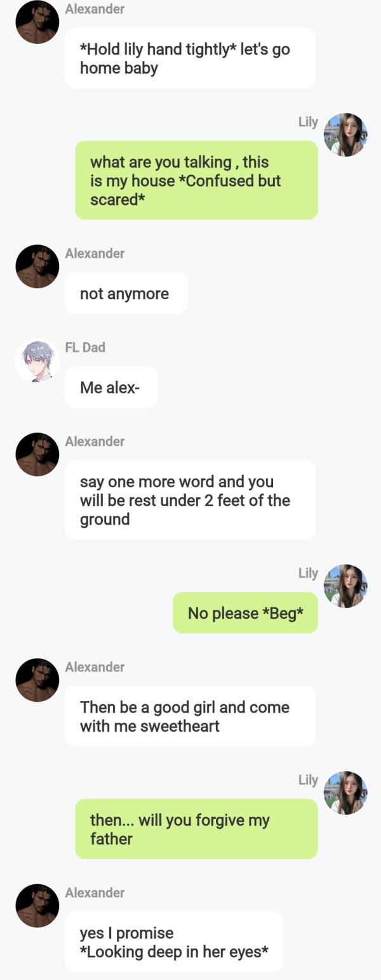The image size is (381, 980).
Task: Click Alexander's avatar beside the "say one more word" message
Action: tap(37, 454)
